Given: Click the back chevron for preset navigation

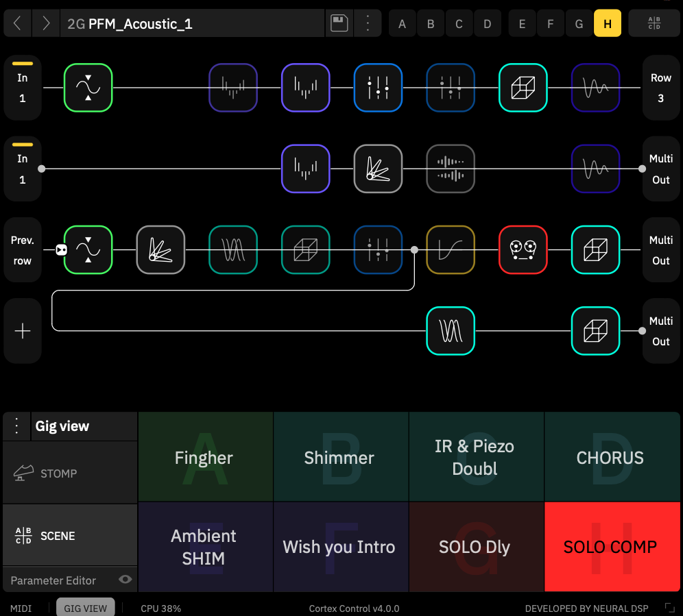Looking at the screenshot, I should (x=17, y=23).
